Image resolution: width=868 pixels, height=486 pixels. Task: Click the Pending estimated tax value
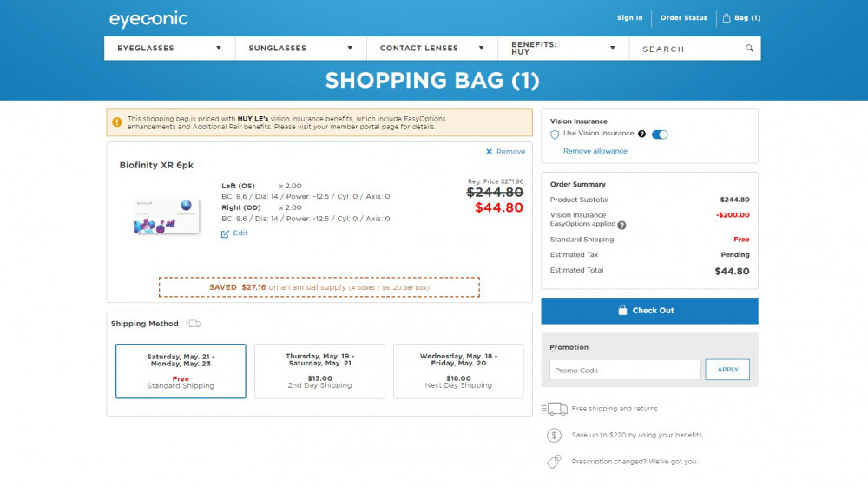point(735,254)
